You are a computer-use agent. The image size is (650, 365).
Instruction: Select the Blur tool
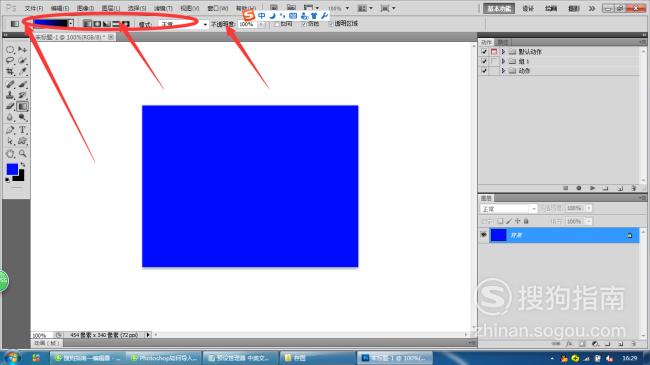coord(10,117)
